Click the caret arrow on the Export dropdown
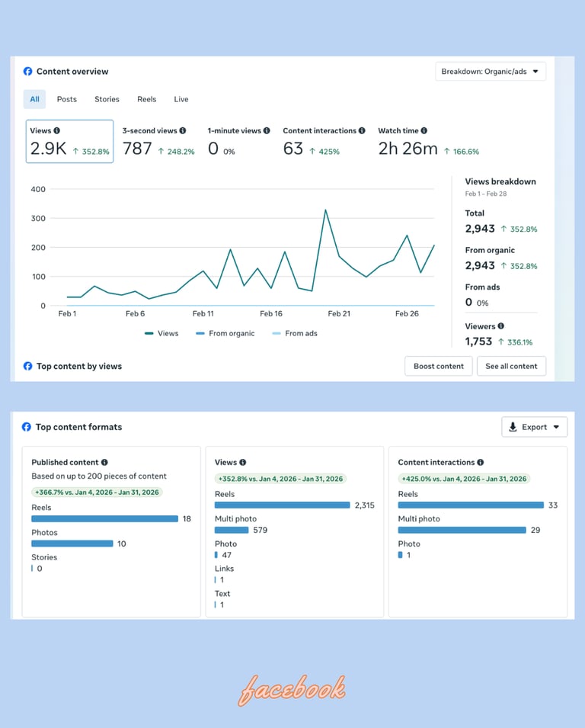Screen dimensions: 585x728 (556, 427)
